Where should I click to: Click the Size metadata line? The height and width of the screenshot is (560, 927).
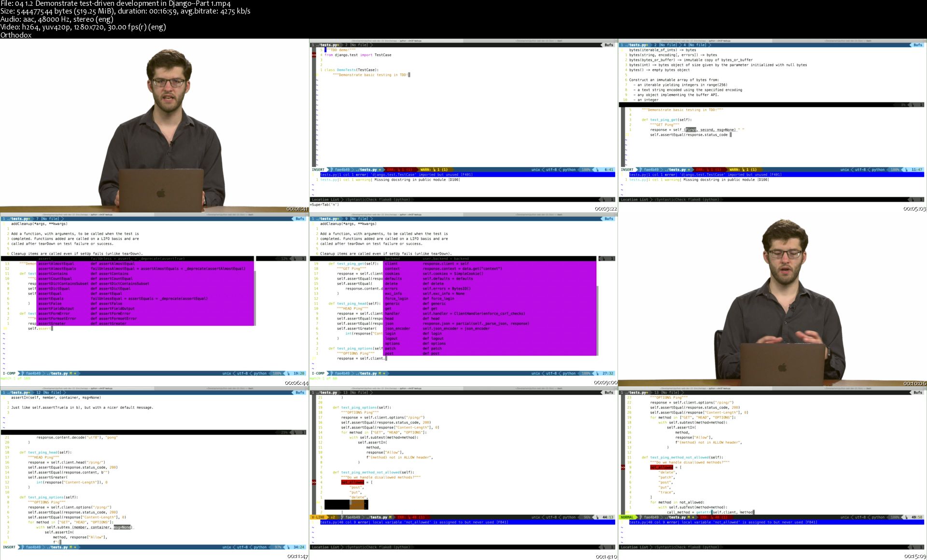tap(125, 12)
